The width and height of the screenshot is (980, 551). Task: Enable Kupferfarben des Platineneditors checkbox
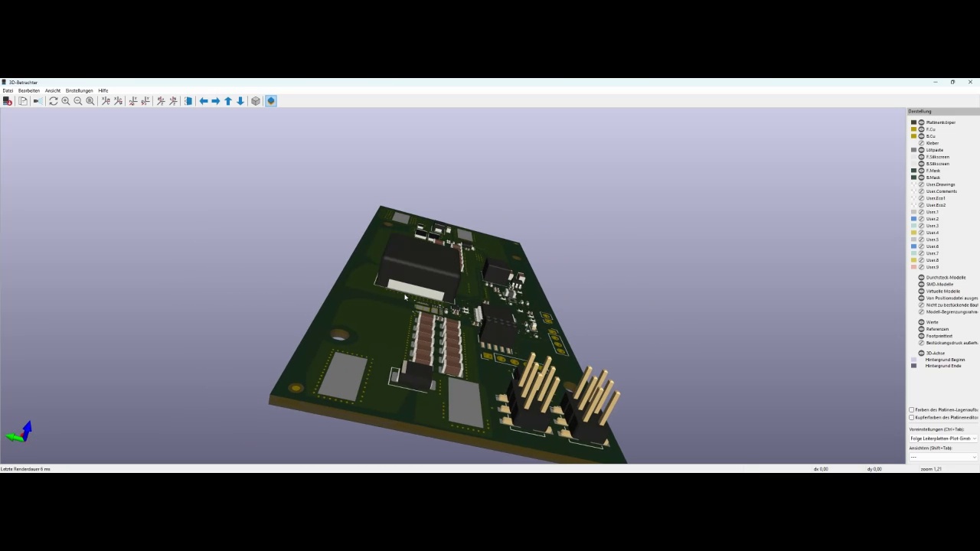click(912, 418)
